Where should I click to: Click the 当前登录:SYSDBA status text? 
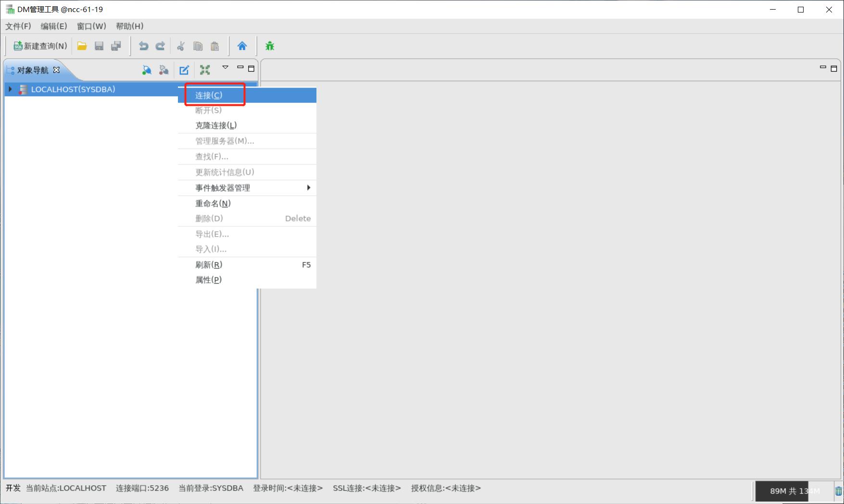click(211, 488)
